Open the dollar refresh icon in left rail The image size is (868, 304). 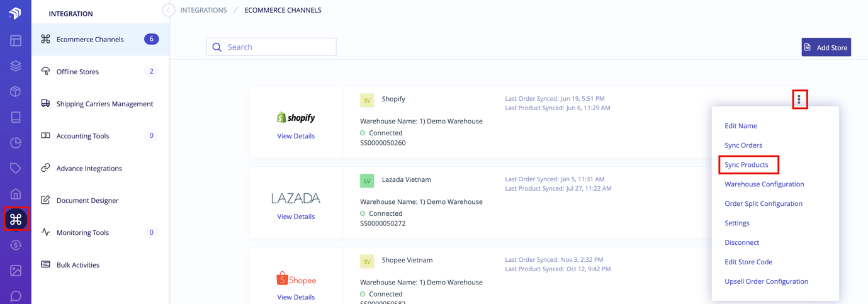click(x=16, y=245)
